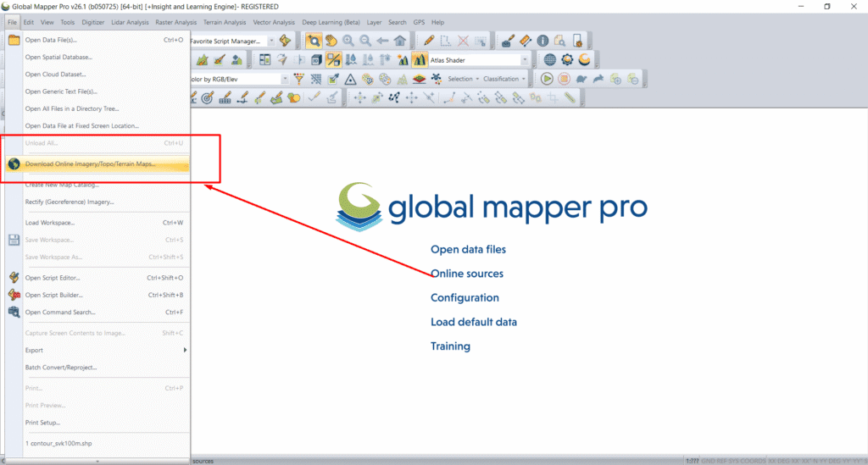868x465 pixels.
Task: Choose Open Data File(s) menu entry
Action: click(x=97, y=40)
